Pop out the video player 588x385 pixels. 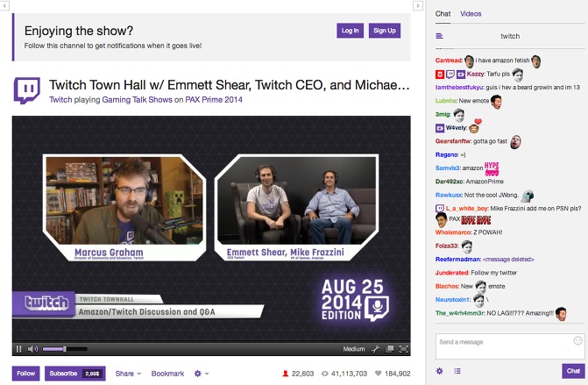[390, 349]
